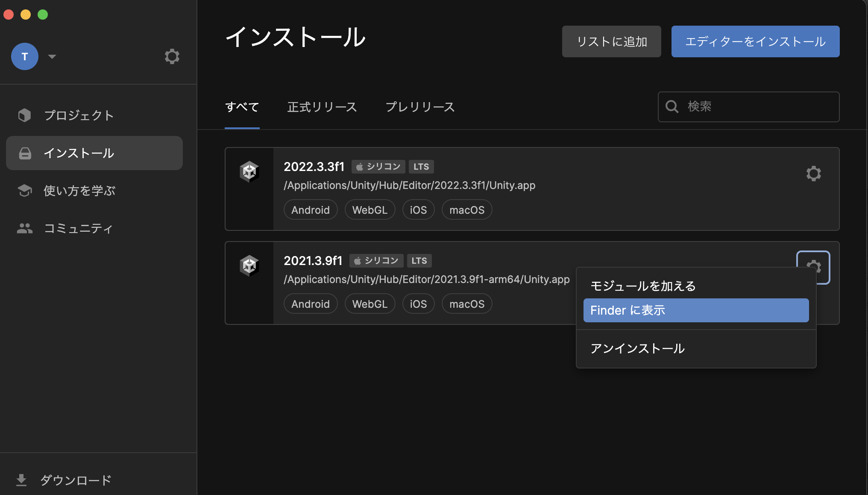The height and width of the screenshot is (495, 868).
Task: Go to 使い方を学ぶ in the sidebar
Action: tap(79, 191)
